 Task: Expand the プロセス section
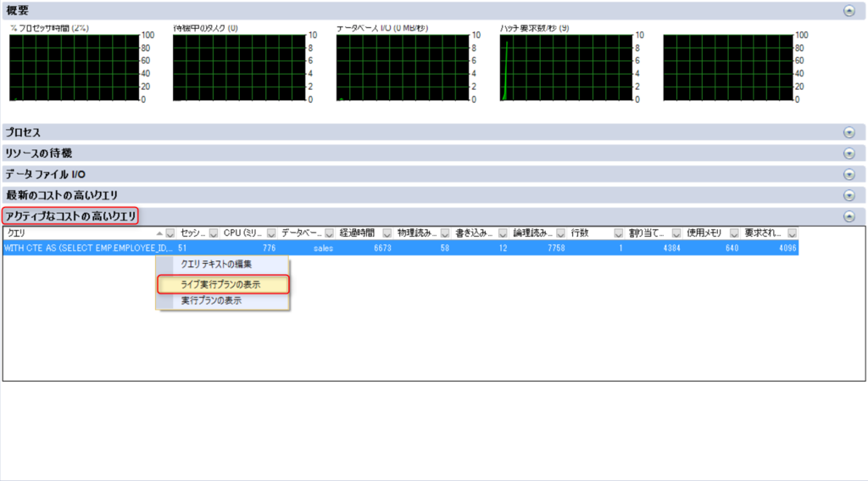849,132
